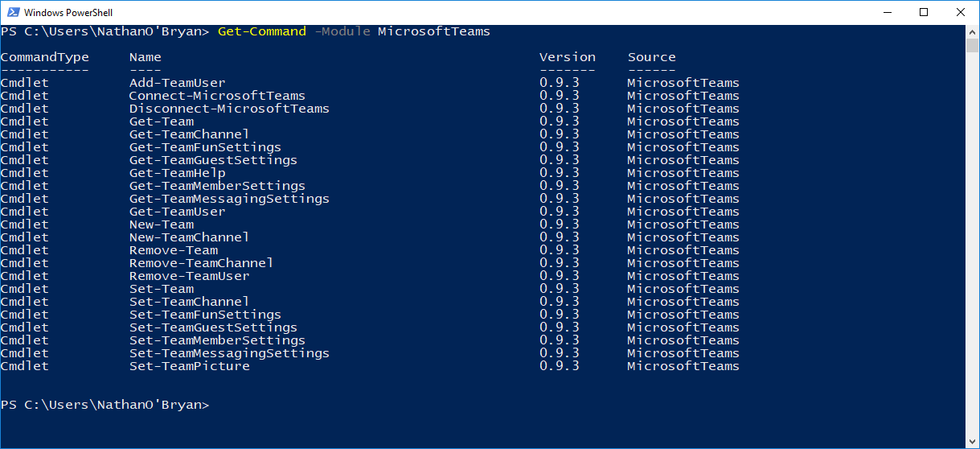
Task: Click the Remove-TeamUser cmdlet name
Action: pyautogui.click(x=189, y=276)
